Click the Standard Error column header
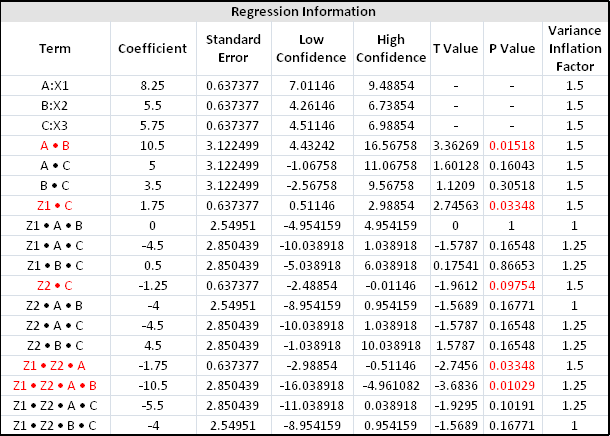 coord(233,49)
